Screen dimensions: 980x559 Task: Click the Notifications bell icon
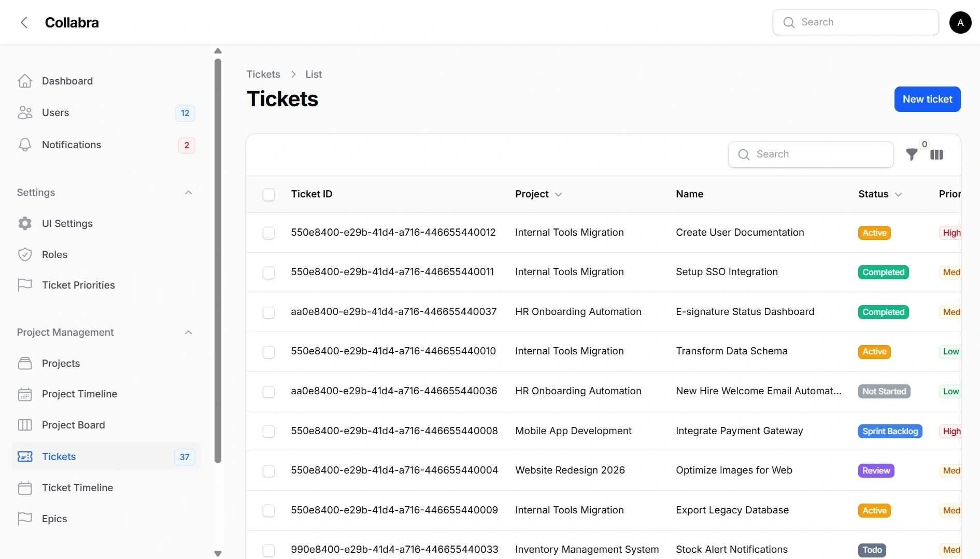[x=25, y=145]
